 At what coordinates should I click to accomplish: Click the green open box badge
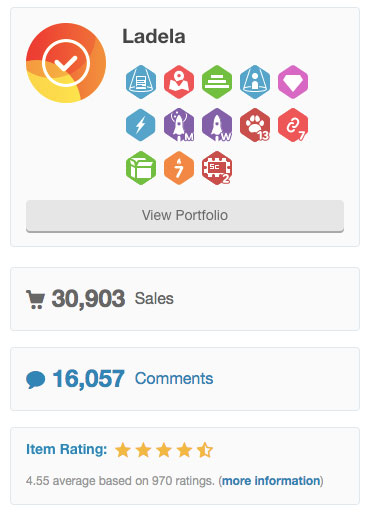(x=141, y=168)
